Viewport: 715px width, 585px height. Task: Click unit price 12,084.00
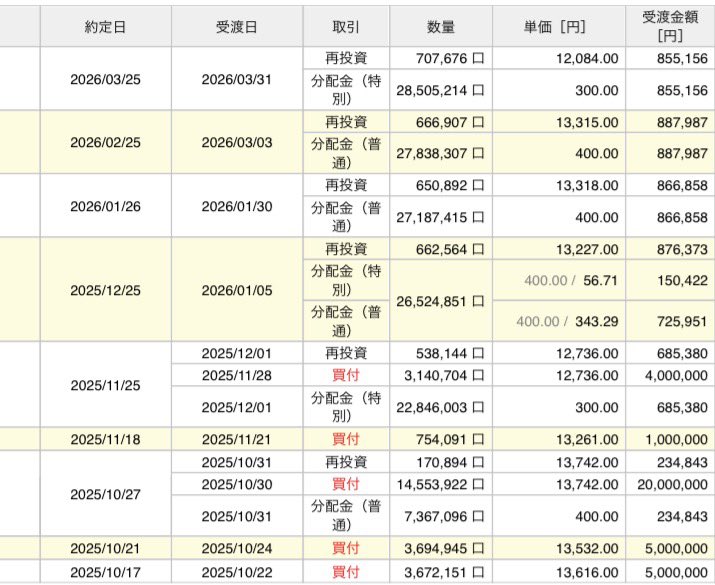coord(587,58)
